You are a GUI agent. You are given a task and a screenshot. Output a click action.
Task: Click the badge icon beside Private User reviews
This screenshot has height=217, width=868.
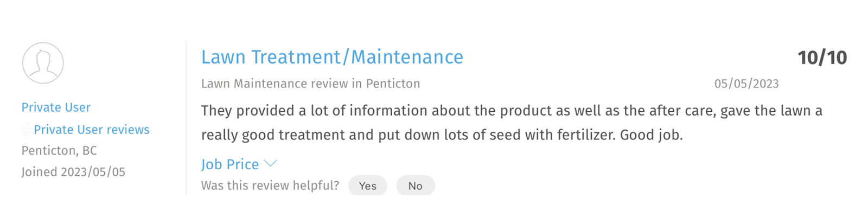click(26, 130)
